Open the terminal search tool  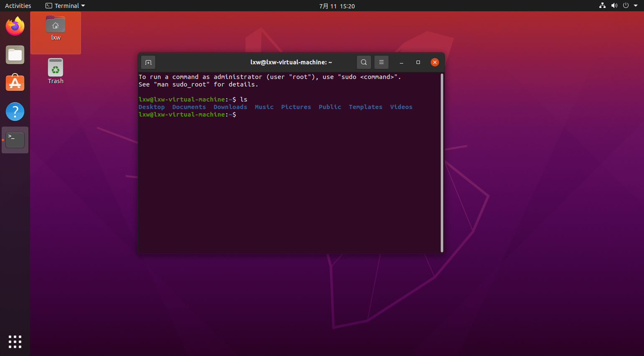(x=364, y=62)
